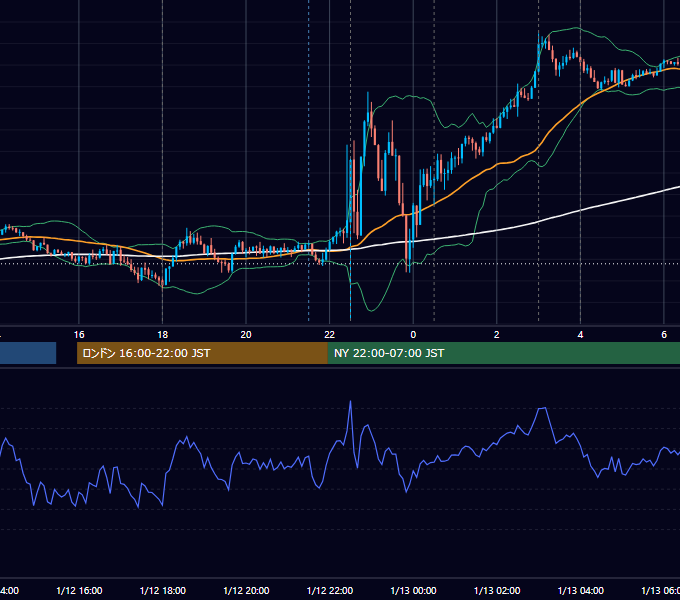The width and height of the screenshot is (680, 600).
Task: Click the 2 hour label on upper axis
Action: pyautogui.click(x=497, y=335)
